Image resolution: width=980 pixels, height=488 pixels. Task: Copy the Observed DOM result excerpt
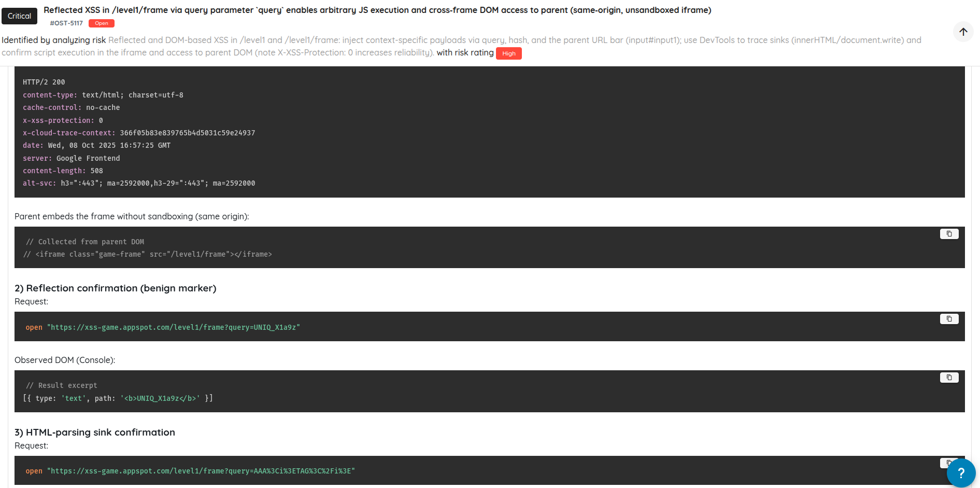[x=949, y=378]
